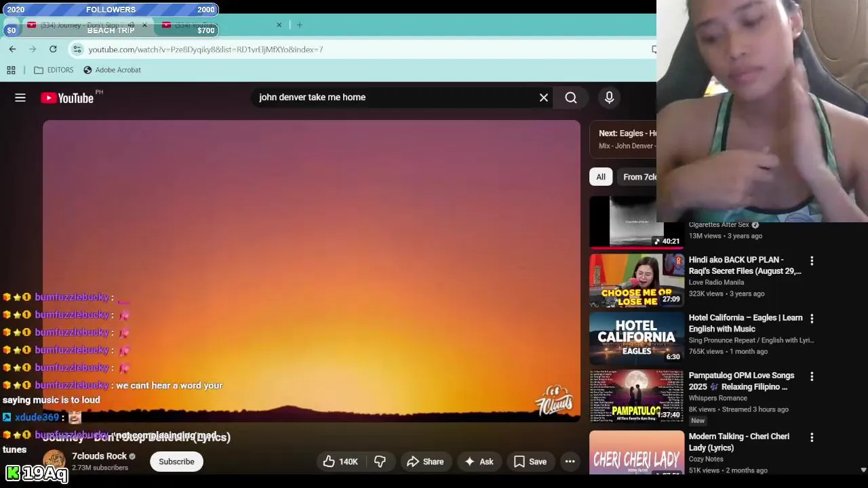This screenshot has width=868, height=488.
Task: Open the Love Radio Manila channel name
Action: [716, 283]
